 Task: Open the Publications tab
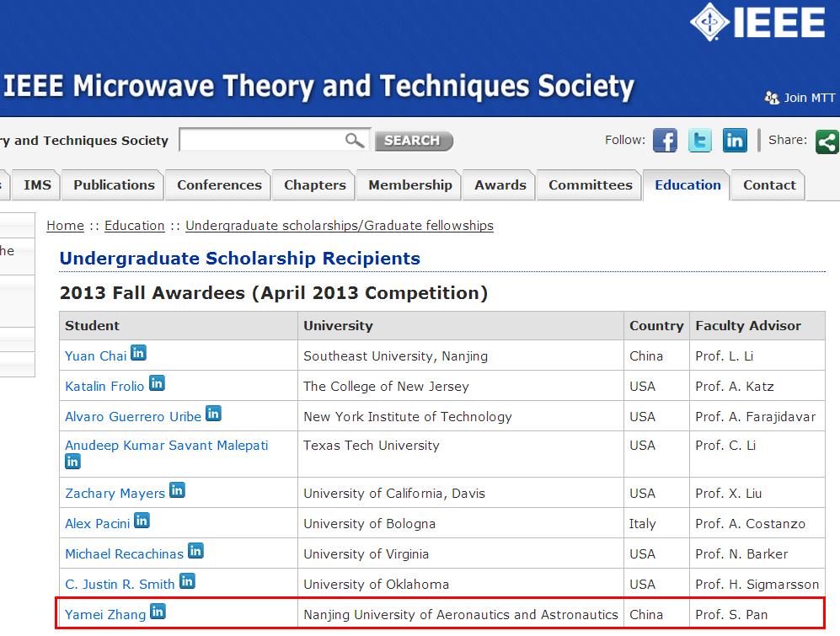click(x=114, y=185)
